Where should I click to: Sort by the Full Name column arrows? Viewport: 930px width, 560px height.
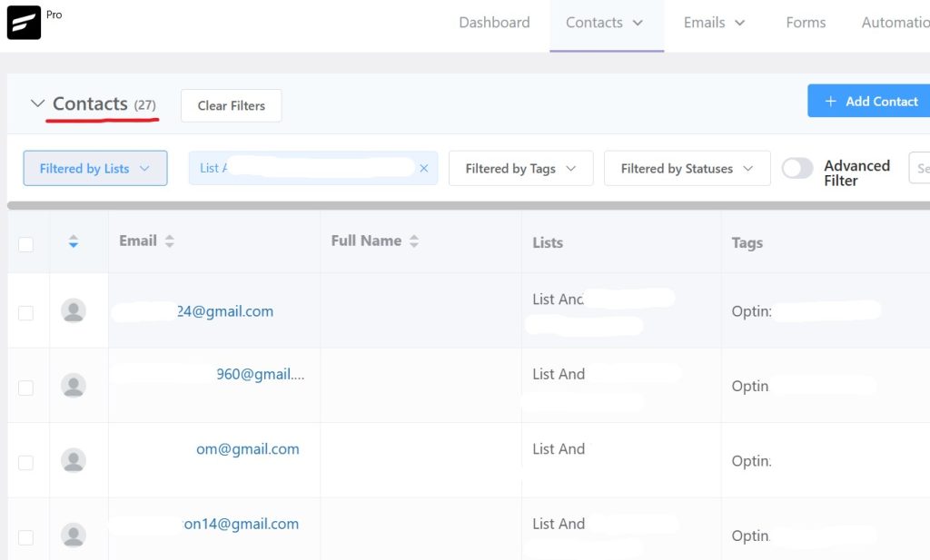tap(414, 241)
